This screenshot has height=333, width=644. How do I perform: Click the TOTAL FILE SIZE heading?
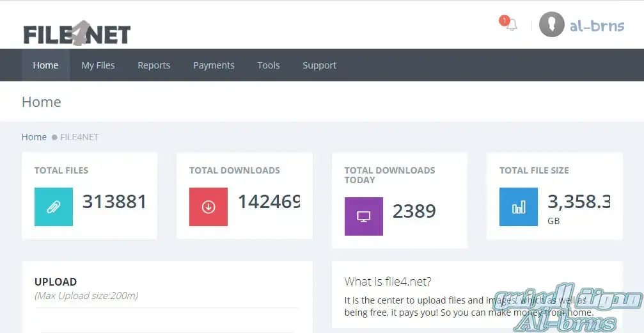[x=534, y=170]
